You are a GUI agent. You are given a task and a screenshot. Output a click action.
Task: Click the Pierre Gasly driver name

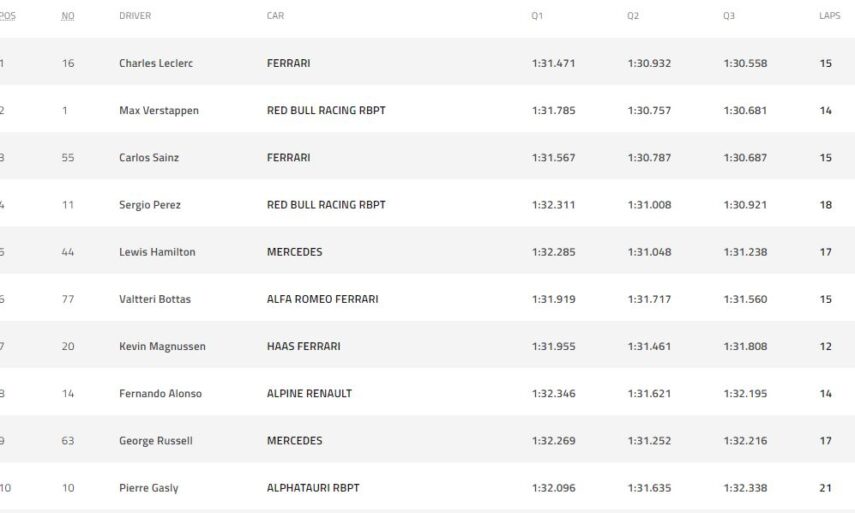tap(147, 488)
